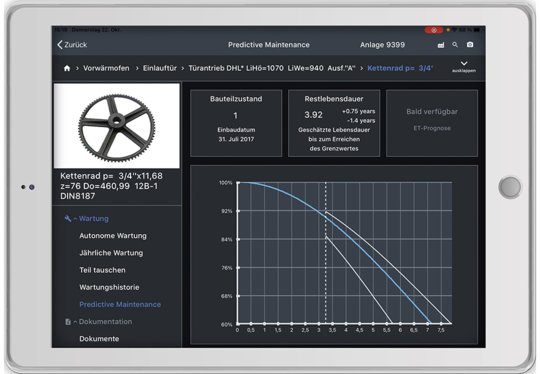The width and height of the screenshot is (540, 374).
Task: Open the camera icon in header
Action: pyautogui.click(x=470, y=45)
